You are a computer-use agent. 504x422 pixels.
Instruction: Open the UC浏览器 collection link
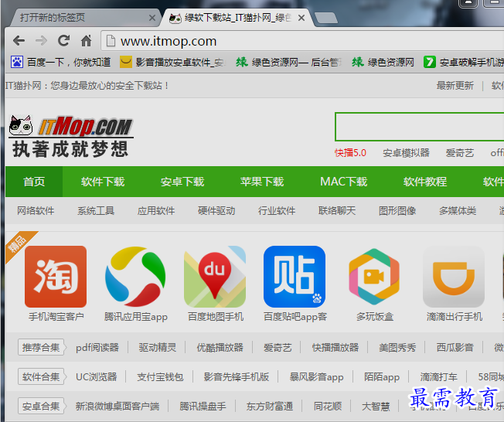click(x=96, y=376)
